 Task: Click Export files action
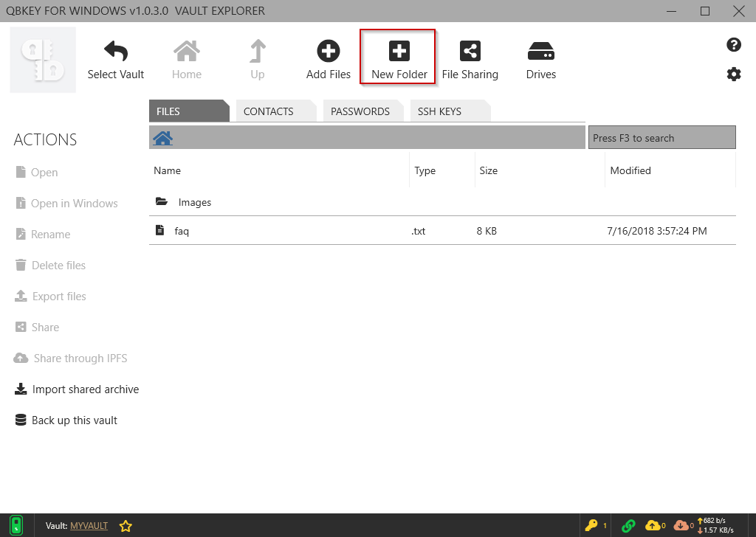pyautogui.click(x=50, y=297)
